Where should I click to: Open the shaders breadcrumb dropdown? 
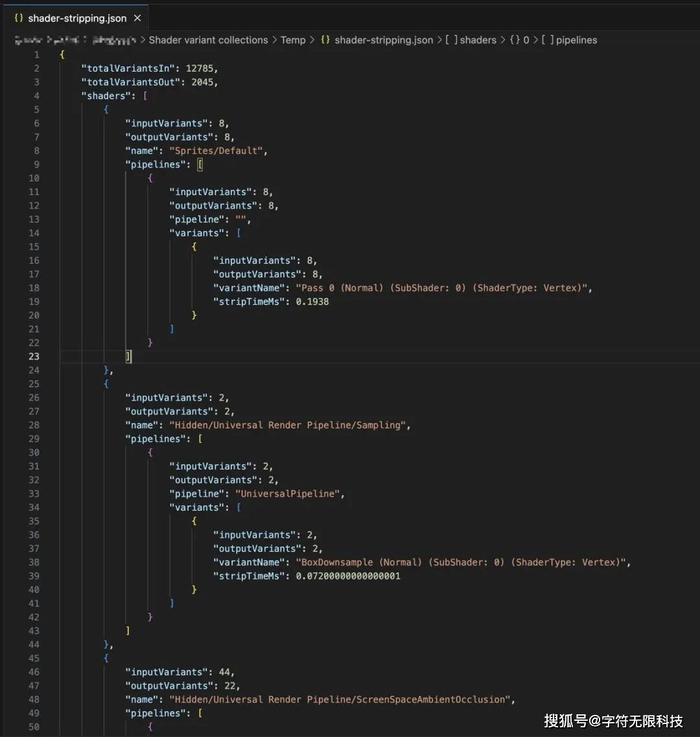[x=478, y=40]
